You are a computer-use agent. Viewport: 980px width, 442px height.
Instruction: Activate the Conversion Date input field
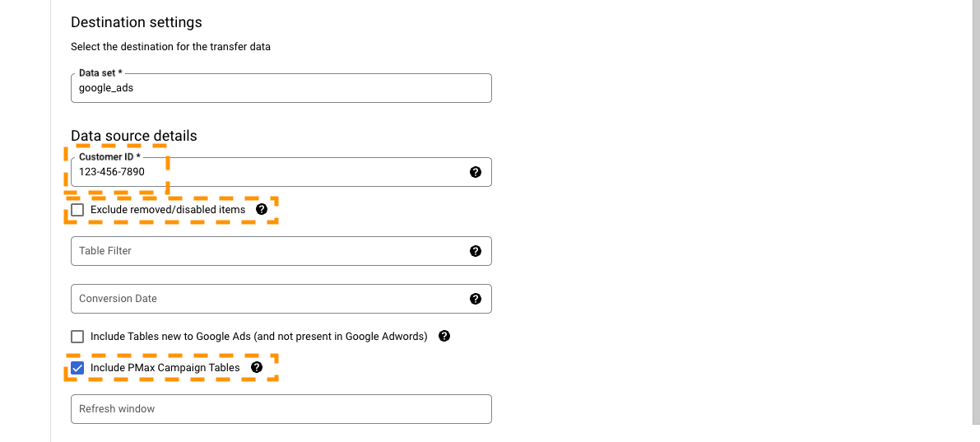[281, 299]
